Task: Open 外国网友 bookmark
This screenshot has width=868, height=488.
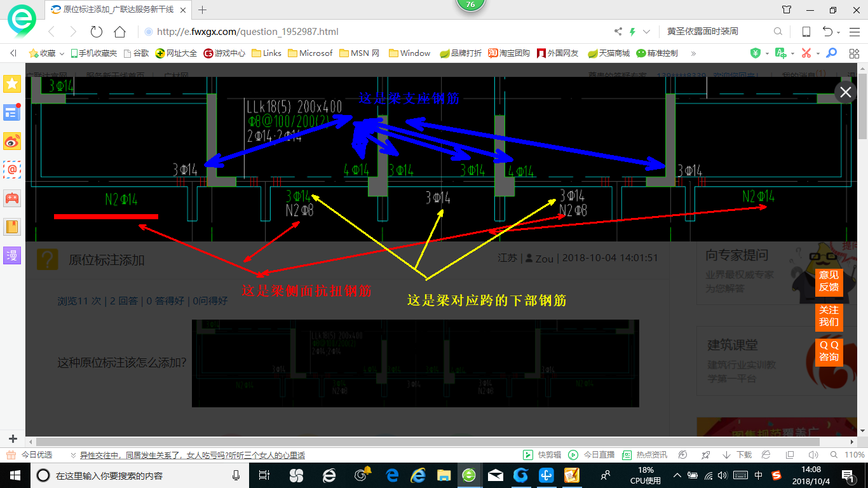Action: 557,53
